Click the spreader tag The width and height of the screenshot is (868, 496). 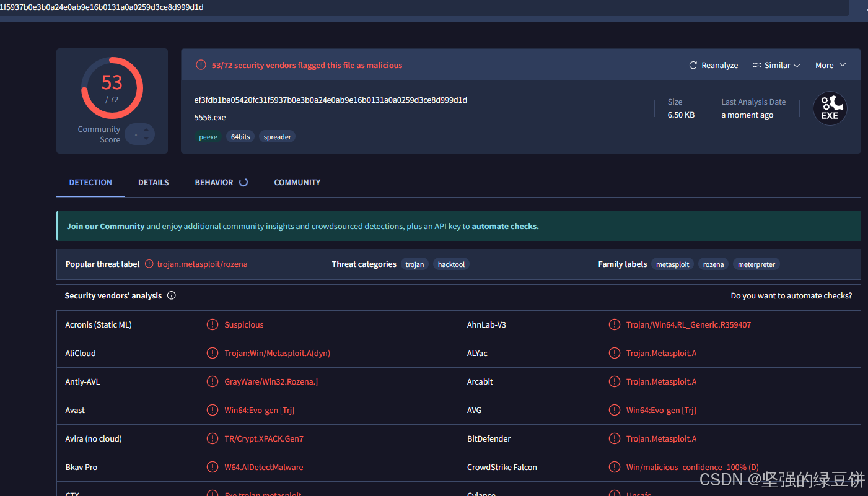[x=278, y=137]
